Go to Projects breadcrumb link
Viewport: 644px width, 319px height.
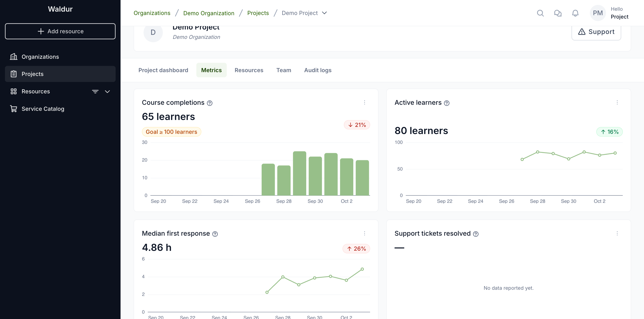click(x=258, y=13)
